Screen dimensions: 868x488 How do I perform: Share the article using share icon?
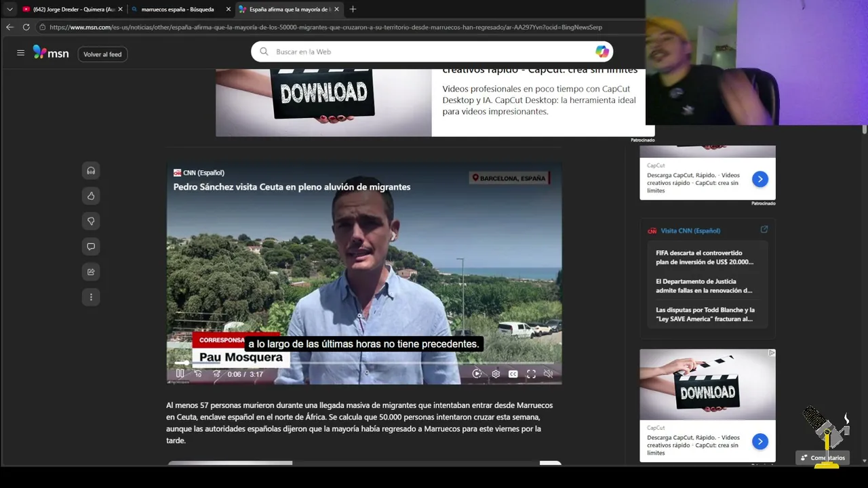pos(91,272)
